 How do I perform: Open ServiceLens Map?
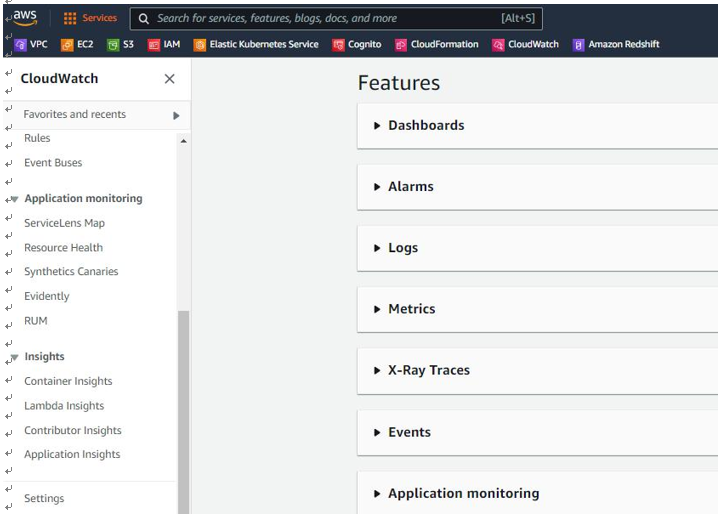click(x=64, y=223)
